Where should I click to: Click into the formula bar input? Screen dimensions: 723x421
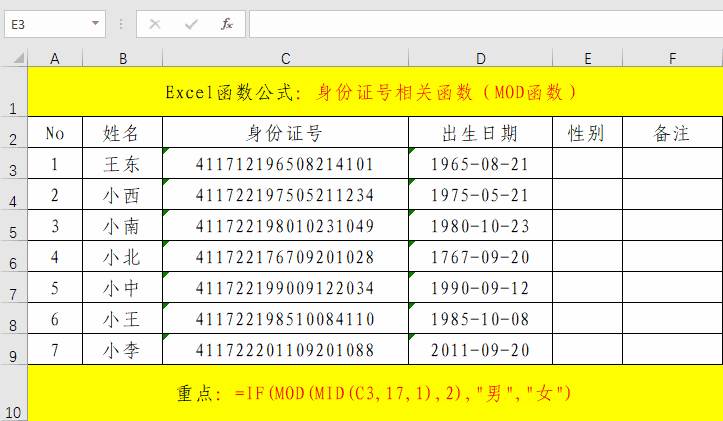coord(486,24)
